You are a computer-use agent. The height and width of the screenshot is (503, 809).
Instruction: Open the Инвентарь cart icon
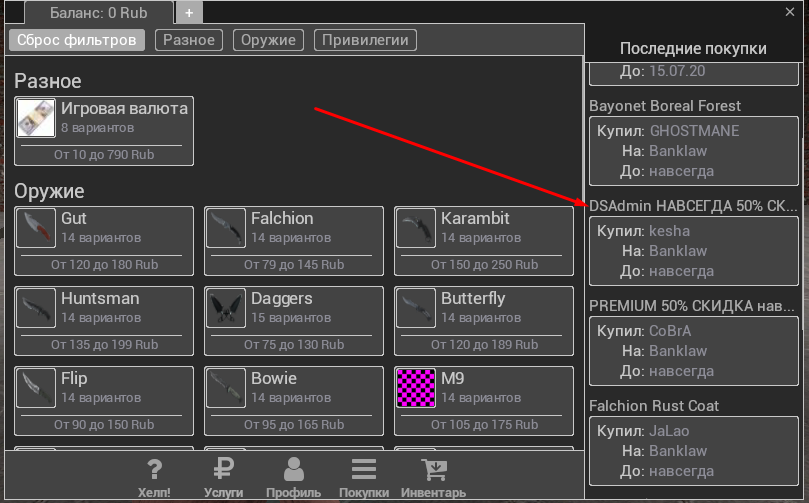pos(433,470)
